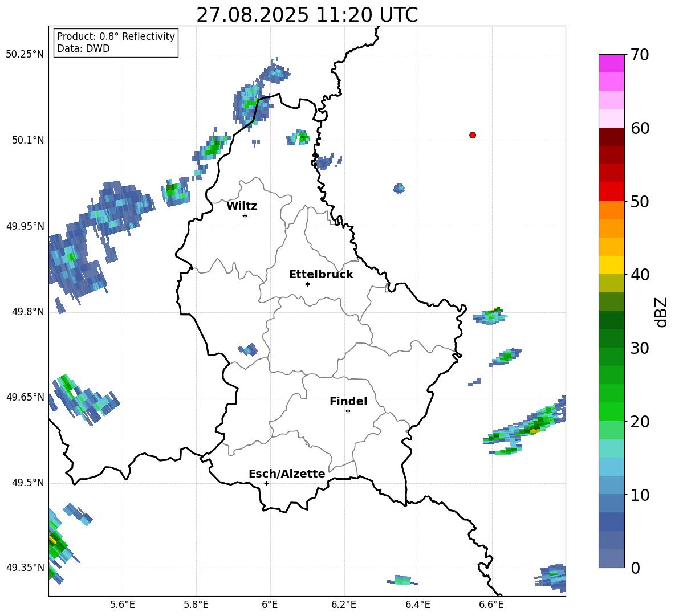Select the Esch/Alzette city label

[287, 474]
